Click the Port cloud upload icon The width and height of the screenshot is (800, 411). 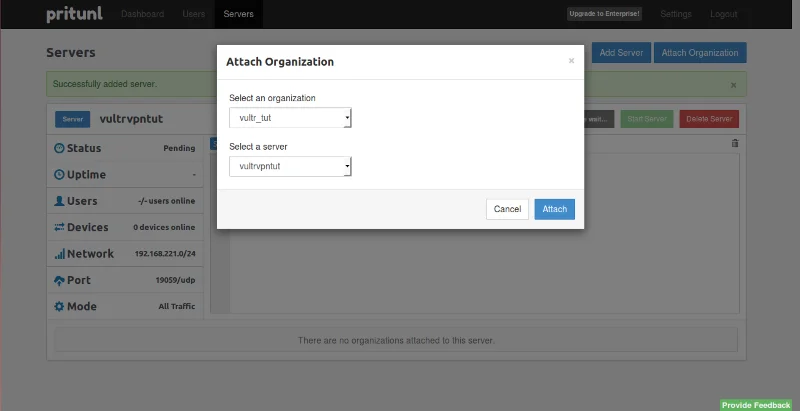click(x=59, y=280)
